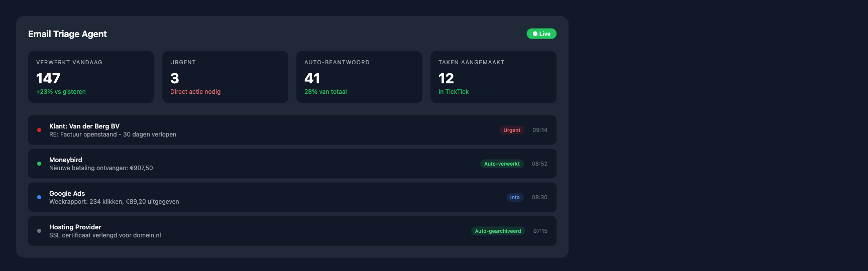The image size is (868, 271).
Task: Click the gray dot beside Hosting Provider
Action: click(39, 231)
